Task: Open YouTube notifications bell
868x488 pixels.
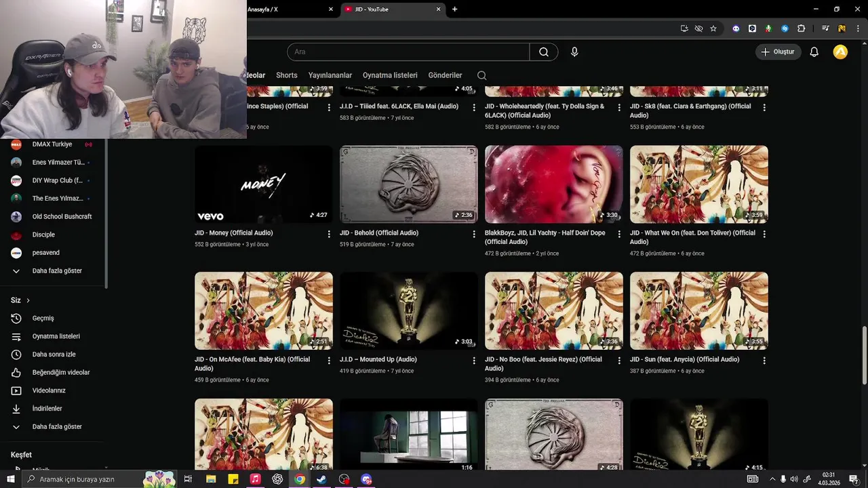Action: 814,52
